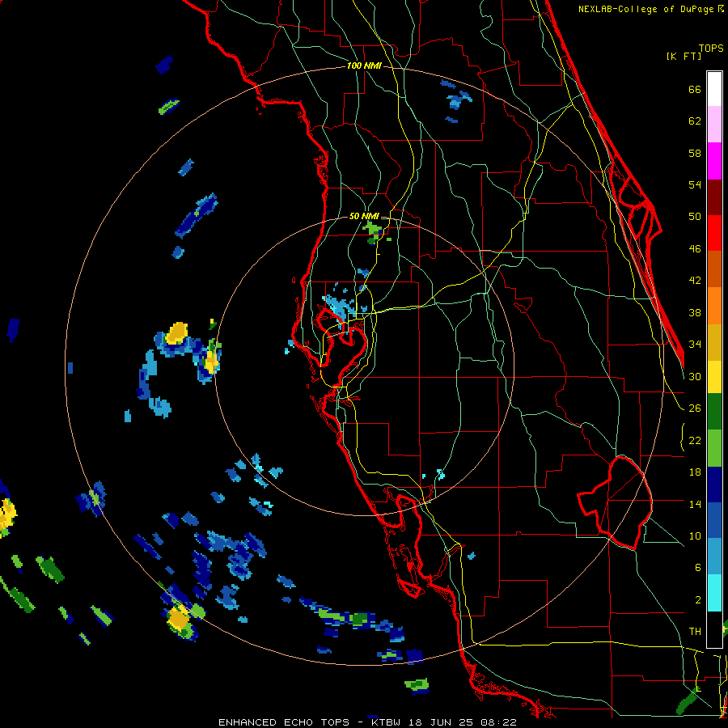Viewport: 728px width, 728px height.
Task: Click the TOPS legend title
Action: (x=711, y=48)
